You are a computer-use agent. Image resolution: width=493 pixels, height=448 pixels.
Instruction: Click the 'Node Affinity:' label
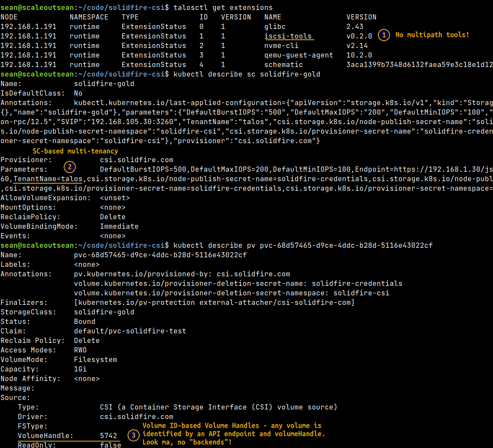click(31, 378)
